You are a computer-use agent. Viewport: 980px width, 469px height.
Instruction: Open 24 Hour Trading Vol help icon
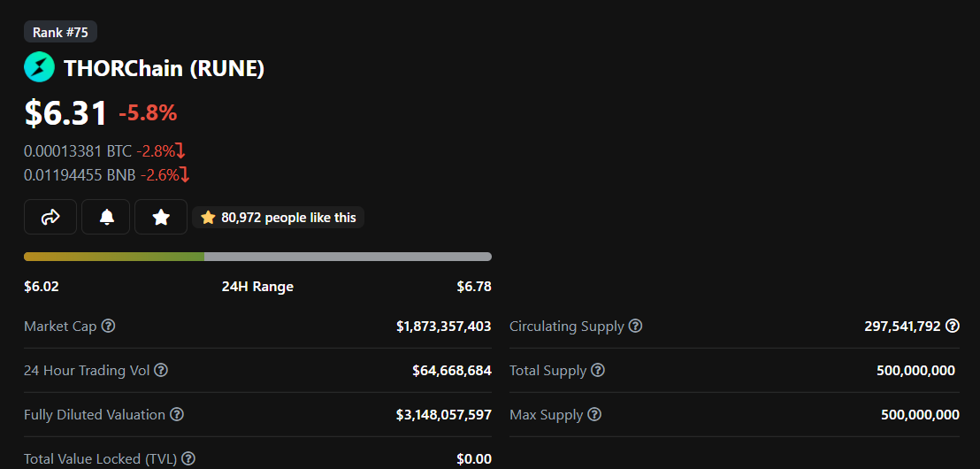(161, 370)
